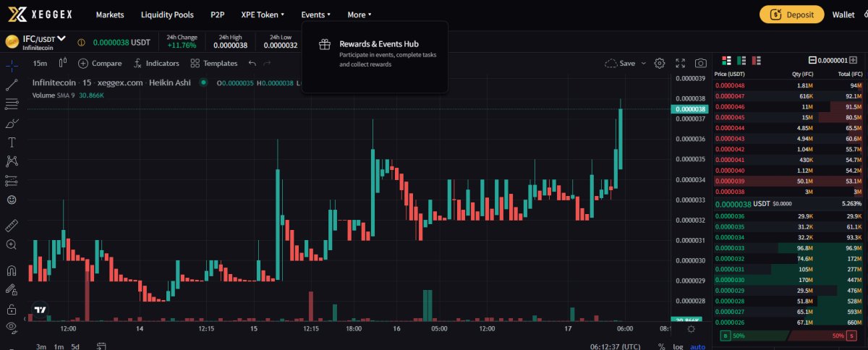The width and height of the screenshot is (868, 350).
Task: Open the Markets page
Action: [110, 14]
